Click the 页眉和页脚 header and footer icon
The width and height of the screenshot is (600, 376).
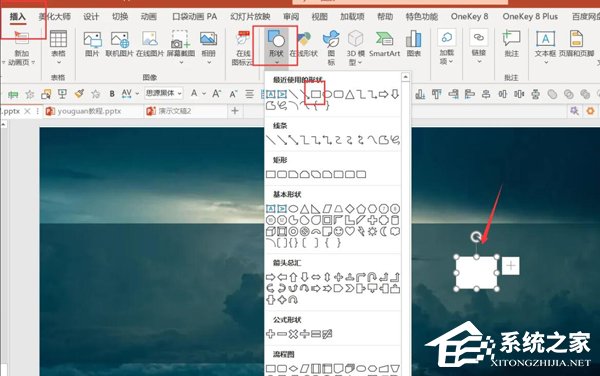(x=576, y=39)
